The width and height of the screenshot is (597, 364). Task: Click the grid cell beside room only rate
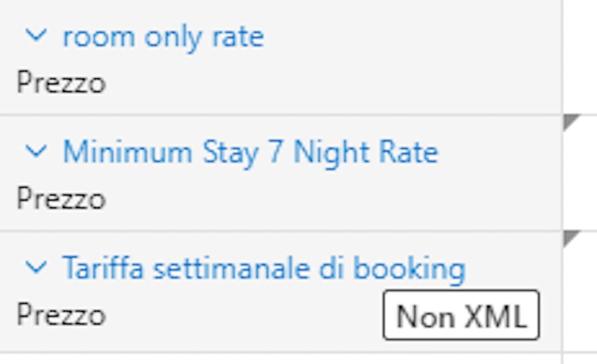(580, 58)
